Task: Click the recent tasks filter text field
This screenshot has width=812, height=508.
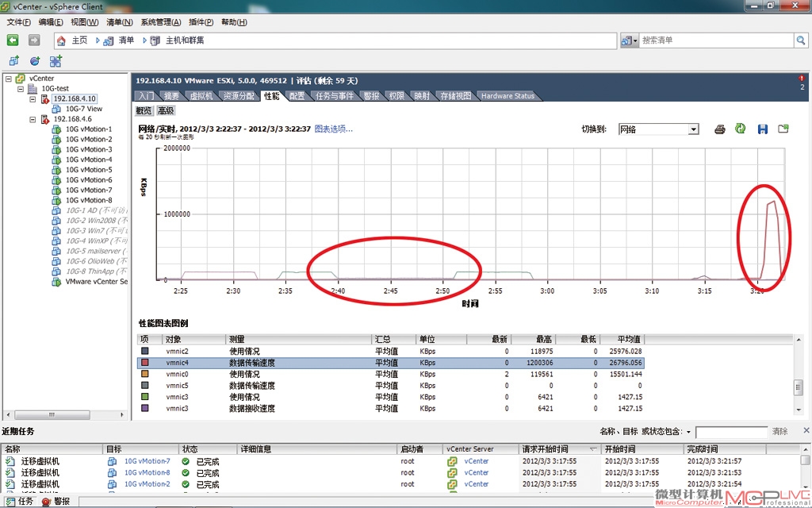Action: tap(731, 432)
